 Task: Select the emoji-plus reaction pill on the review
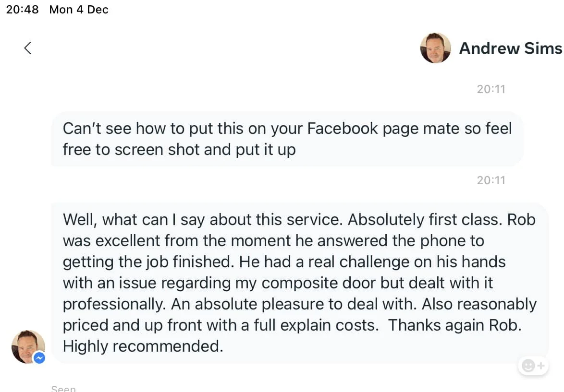(533, 365)
